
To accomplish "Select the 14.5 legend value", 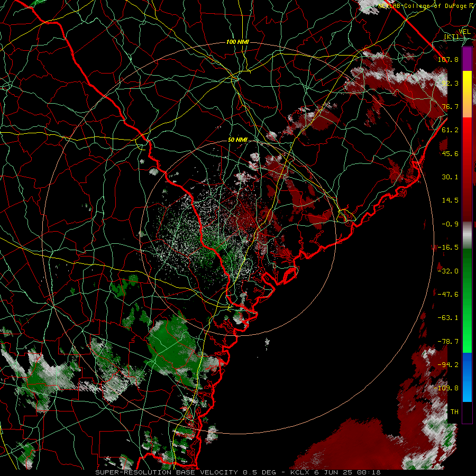I will coord(450,200).
